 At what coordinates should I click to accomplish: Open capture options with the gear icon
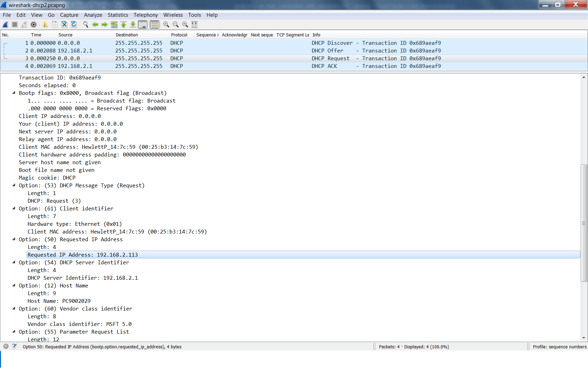(34, 25)
